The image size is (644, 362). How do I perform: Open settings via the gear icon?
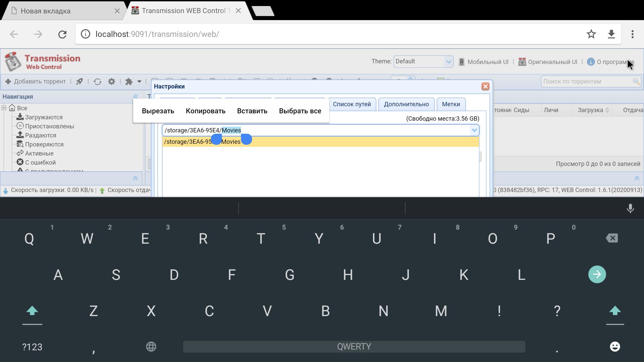pos(112,81)
